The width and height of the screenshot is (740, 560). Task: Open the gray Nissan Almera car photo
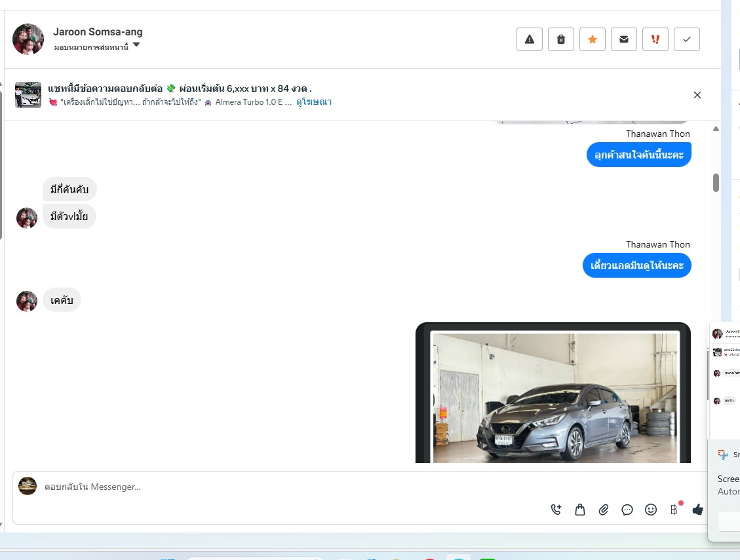555,398
